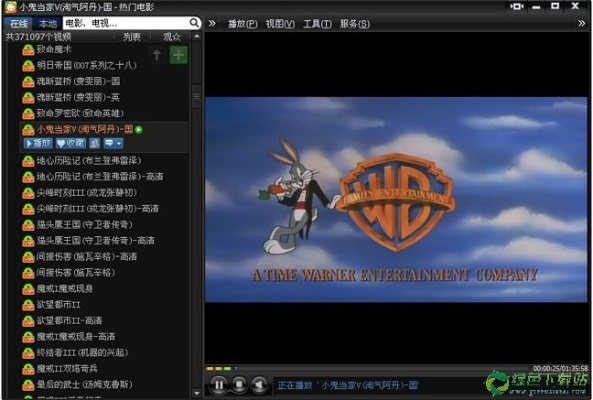
Task: Select 终结者III (机器的兴起)
Action: click(x=82, y=353)
